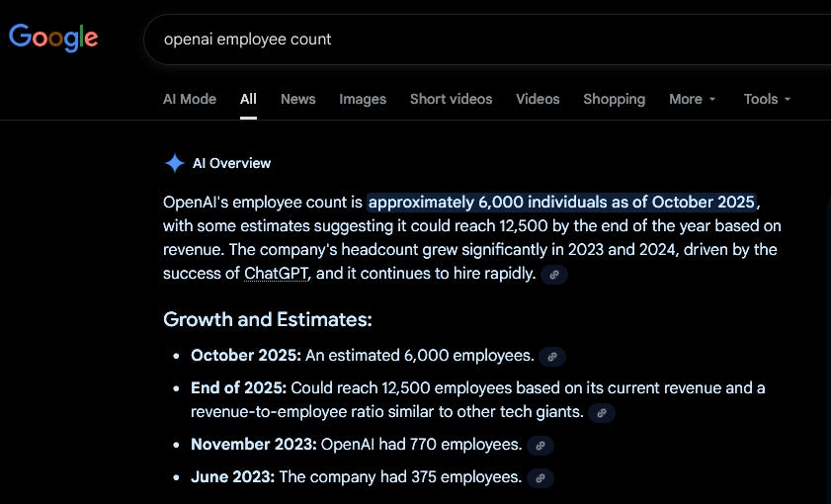Open the Tools dropdown

[767, 99]
